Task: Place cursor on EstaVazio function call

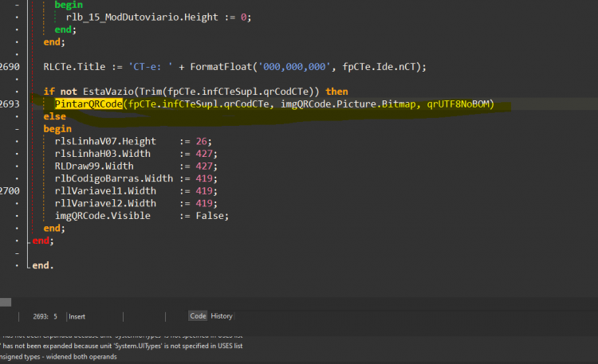Action: (x=108, y=92)
